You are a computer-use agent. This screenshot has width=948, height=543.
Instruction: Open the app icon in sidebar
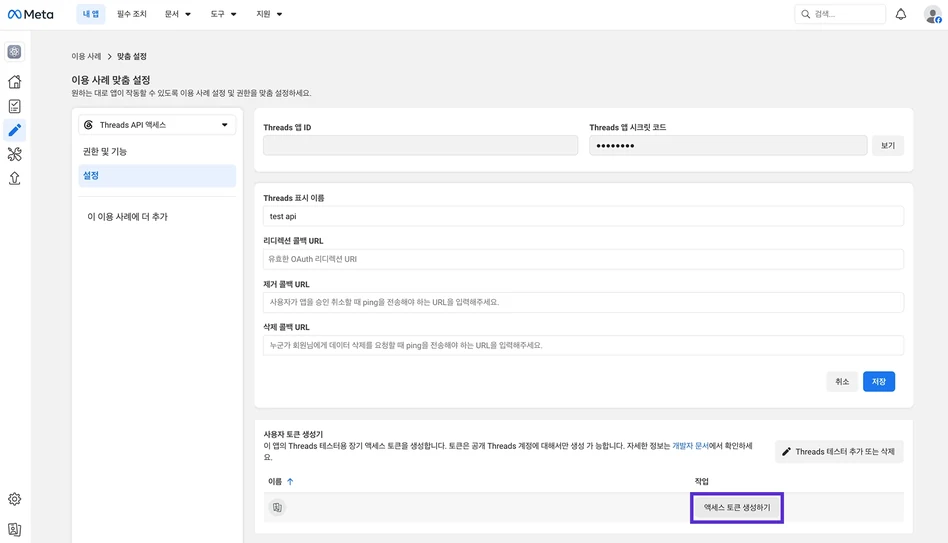15,52
